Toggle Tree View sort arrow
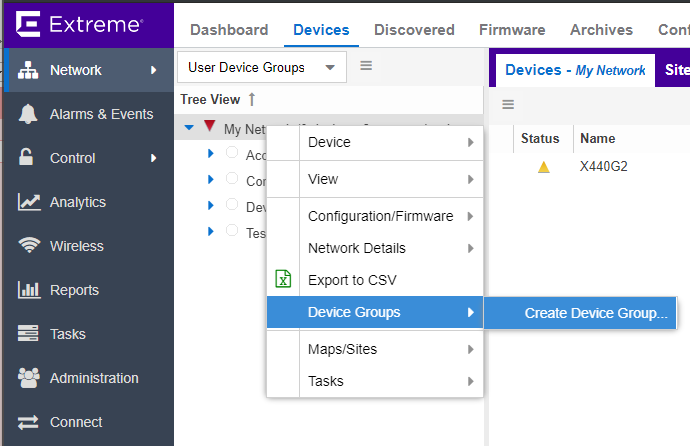Image resolution: width=690 pixels, height=446 pixels. [x=252, y=99]
